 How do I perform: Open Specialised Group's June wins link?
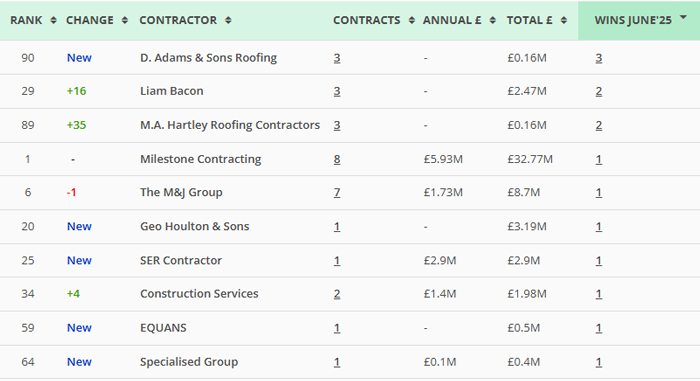(x=599, y=362)
